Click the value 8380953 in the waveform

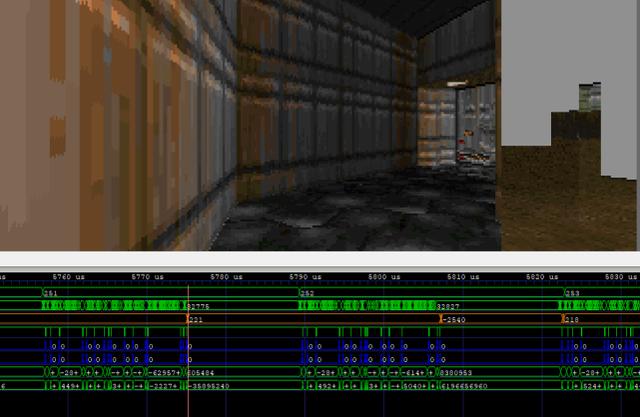456,373
